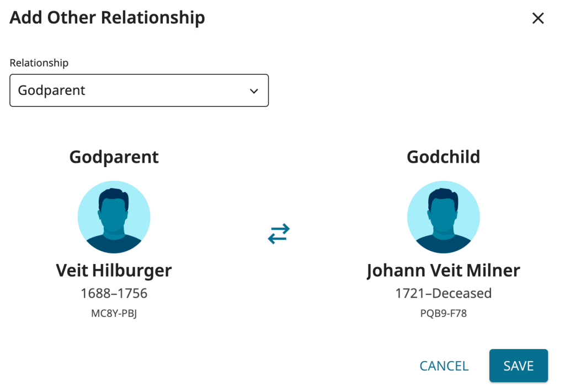Click Veit Hilburger's avatar picture
The image size is (565, 392).
[114, 217]
